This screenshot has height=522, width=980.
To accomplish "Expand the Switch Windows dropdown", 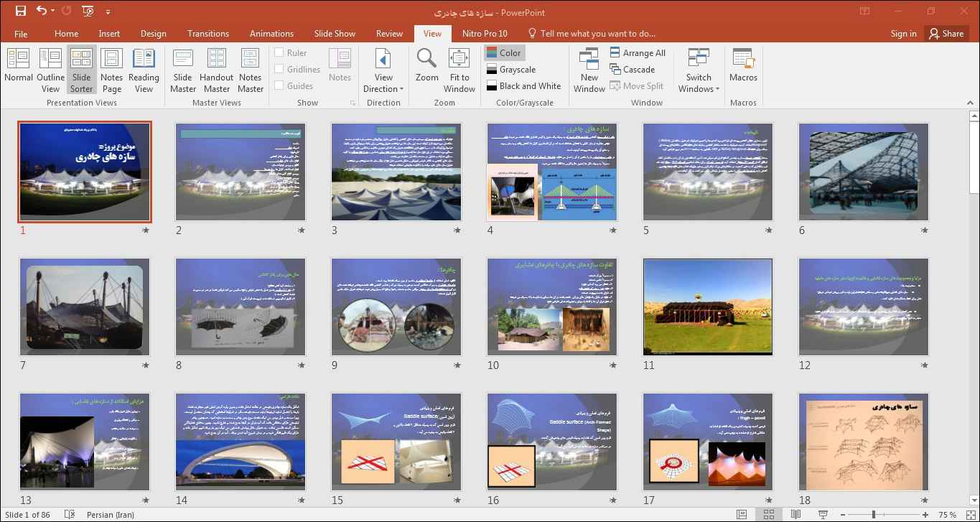I will (698, 83).
